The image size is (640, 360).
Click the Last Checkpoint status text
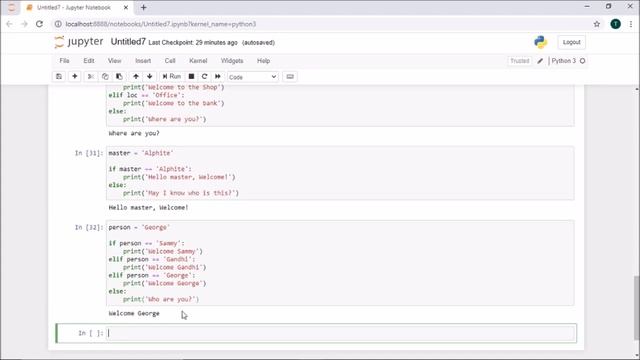coord(193,42)
